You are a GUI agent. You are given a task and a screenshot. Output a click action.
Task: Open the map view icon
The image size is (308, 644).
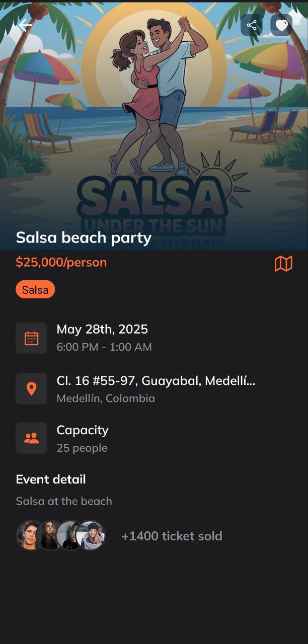[x=283, y=263]
